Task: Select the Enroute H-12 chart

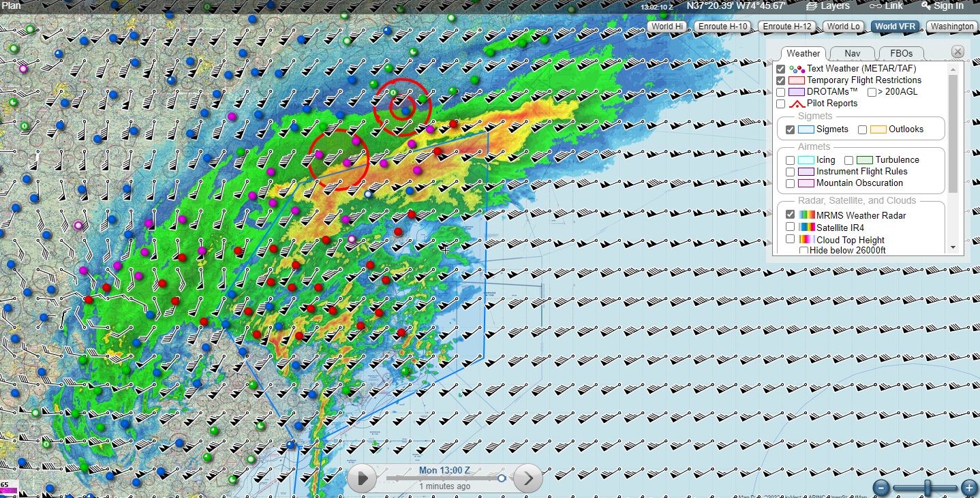Action: [x=786, y=27]
